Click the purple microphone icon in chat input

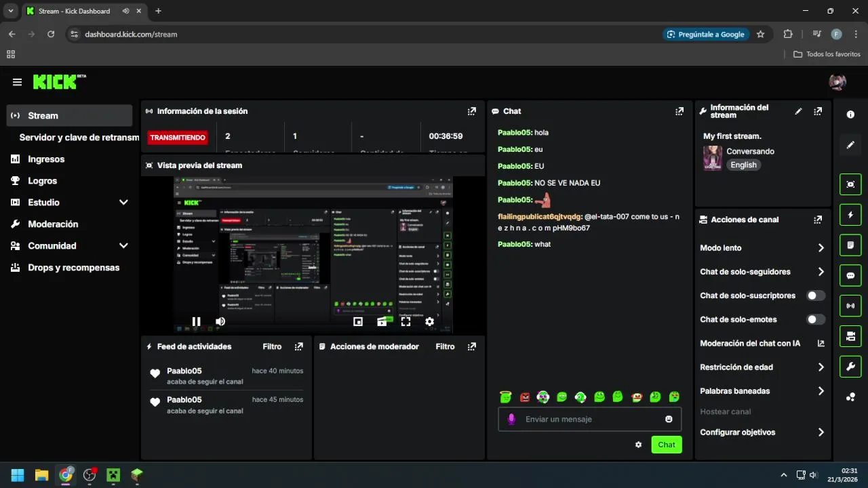[511, 420]
